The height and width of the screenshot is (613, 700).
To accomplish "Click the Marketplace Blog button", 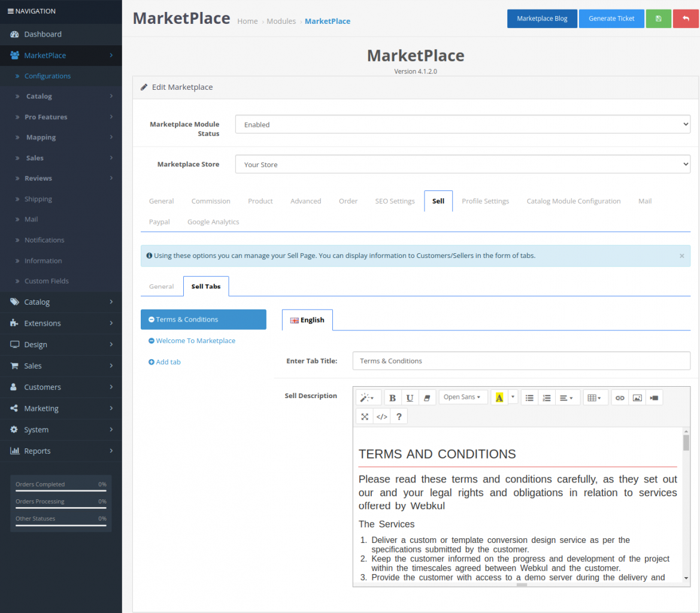I will tap(542, 19).
